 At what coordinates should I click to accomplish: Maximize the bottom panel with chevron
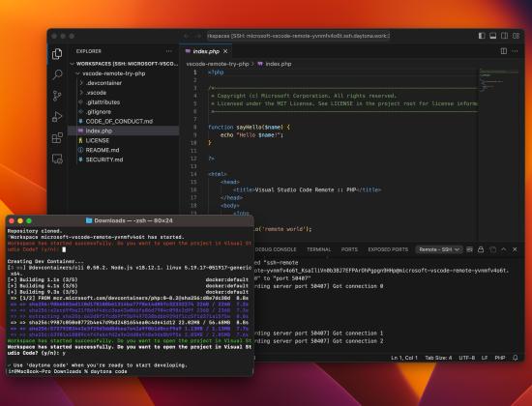(x=504, y=249)
